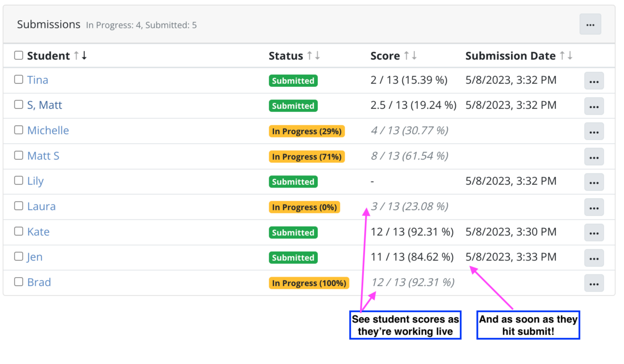Open the three-dot menu for Kate's row
Image resolution: width=624 pixels, height=364 pixels.
pos(594,232)
